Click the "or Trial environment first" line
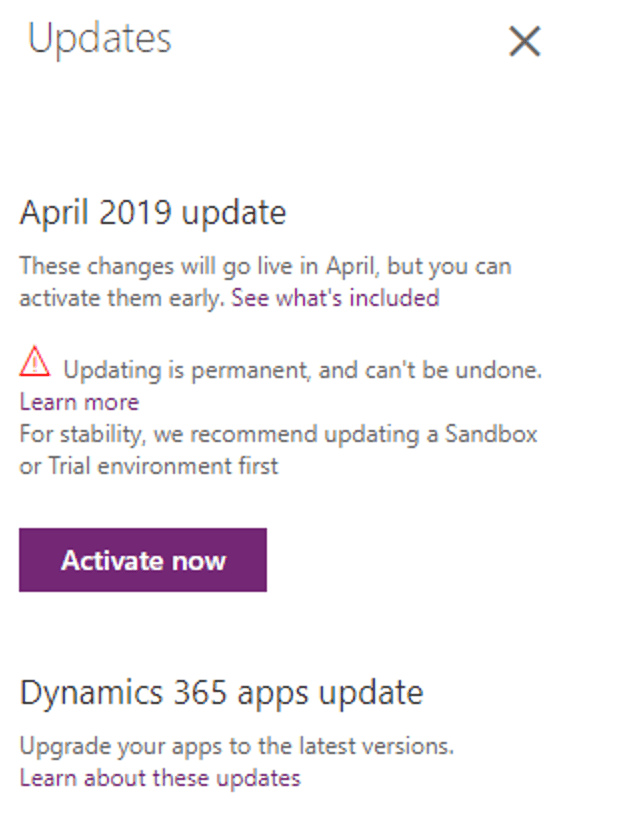This screenshot has width=619, height=814. (149, 466)
